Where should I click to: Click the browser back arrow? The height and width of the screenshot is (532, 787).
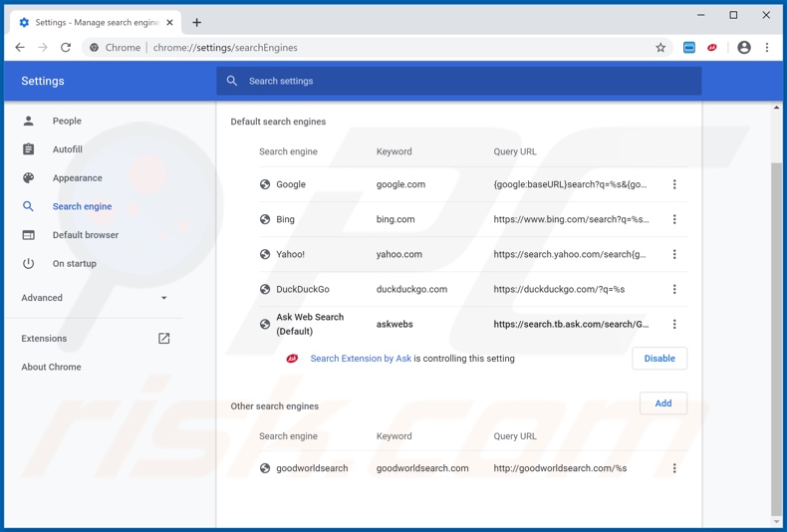(20, 47)
